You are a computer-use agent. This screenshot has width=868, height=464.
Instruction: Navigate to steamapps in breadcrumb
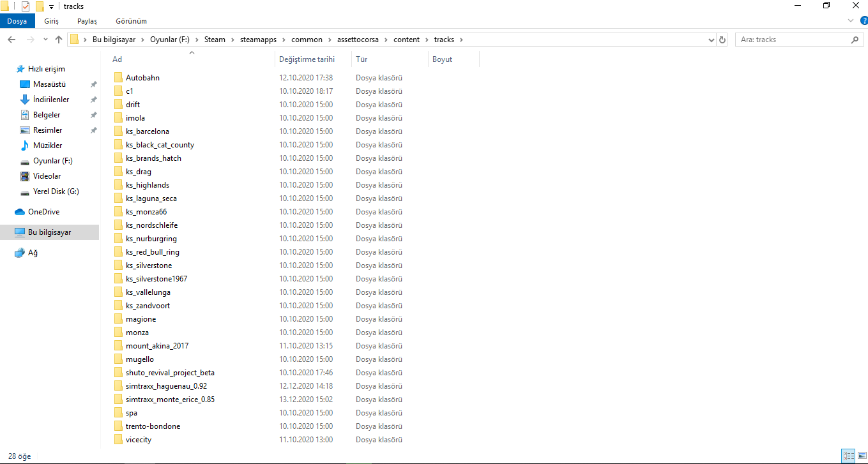259,40
